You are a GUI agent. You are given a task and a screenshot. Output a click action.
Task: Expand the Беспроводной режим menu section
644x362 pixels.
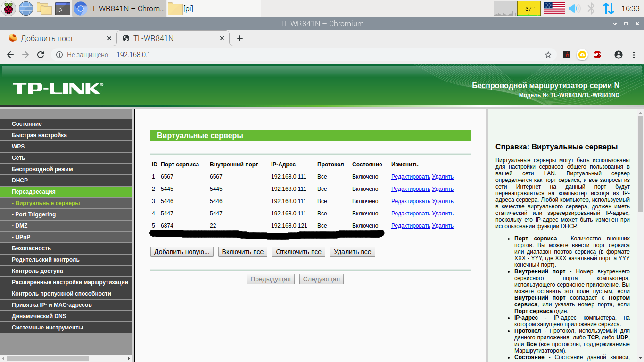click(x=42, y=169)
